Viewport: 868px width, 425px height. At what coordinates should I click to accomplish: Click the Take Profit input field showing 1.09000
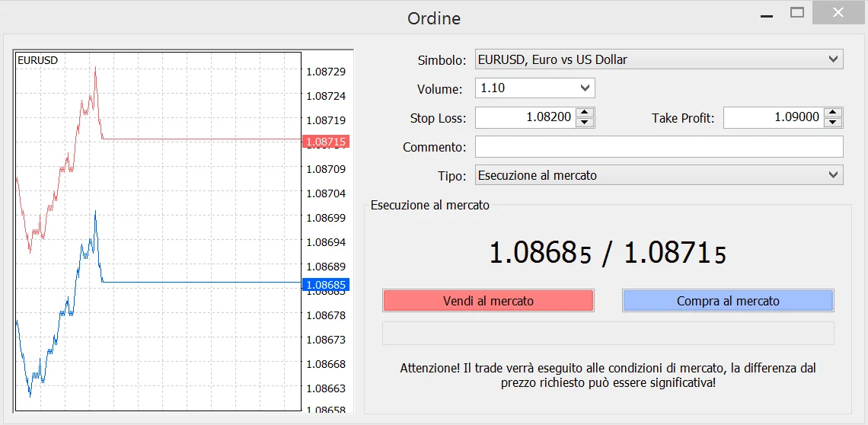(774, 117)
